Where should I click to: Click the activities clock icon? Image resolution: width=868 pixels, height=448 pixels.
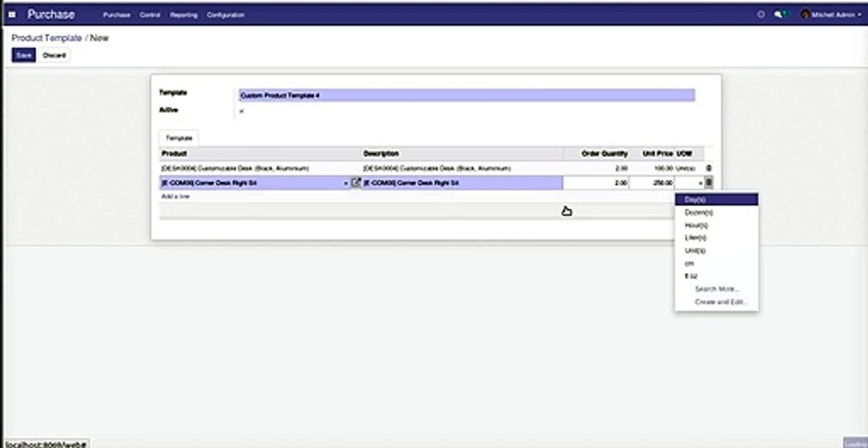pyautogui.click(x=760, y=14)
